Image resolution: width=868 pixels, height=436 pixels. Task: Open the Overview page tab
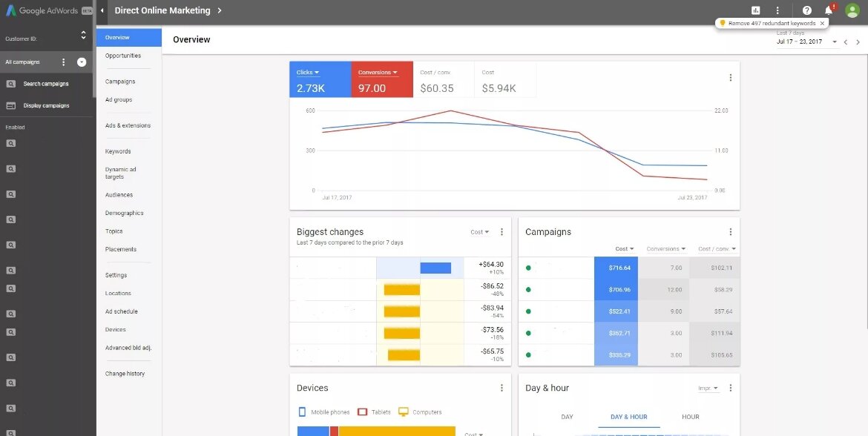[129, 38]
